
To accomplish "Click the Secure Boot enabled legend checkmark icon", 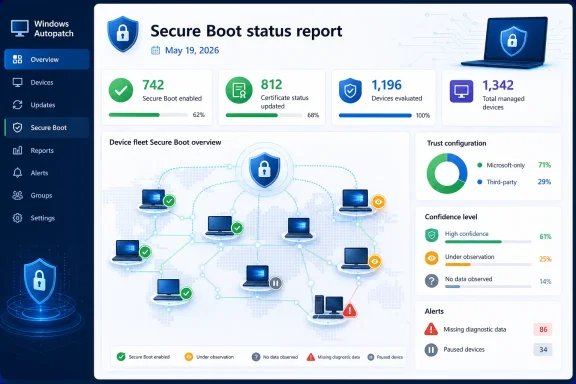I will pyautogui.click(x=121, y=356).
